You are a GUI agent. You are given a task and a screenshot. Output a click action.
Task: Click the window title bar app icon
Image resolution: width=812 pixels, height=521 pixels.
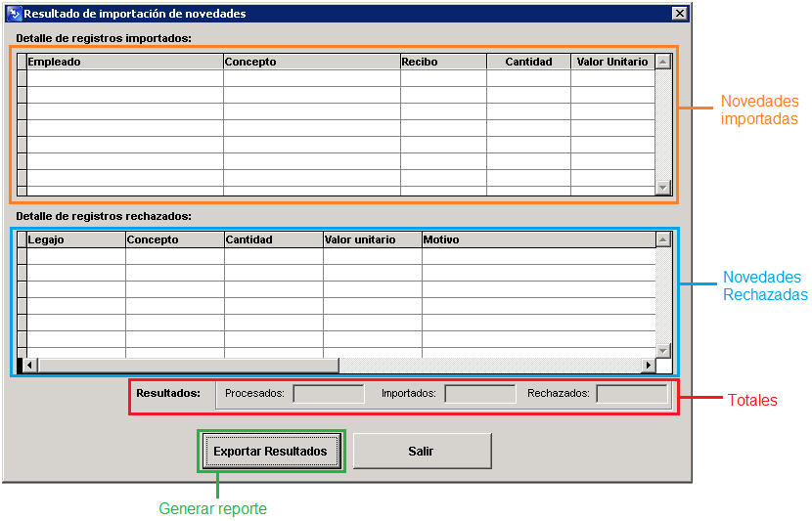(14, 14)
